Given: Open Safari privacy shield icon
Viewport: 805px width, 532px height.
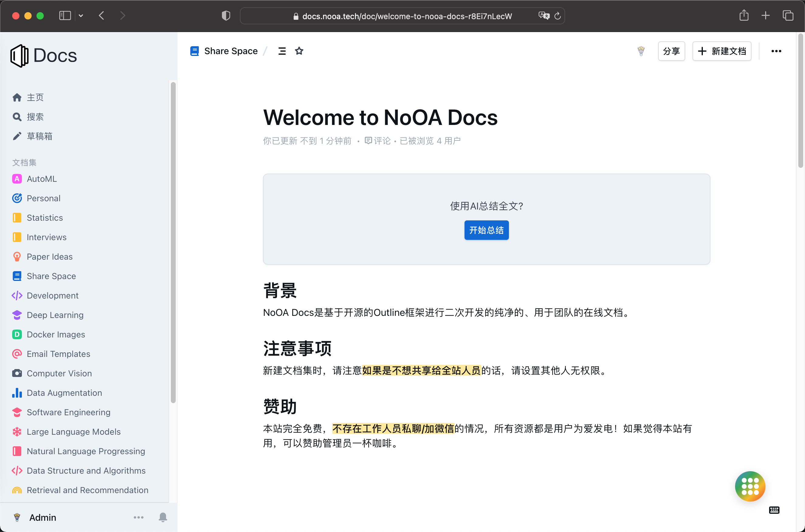Looking at the screenshot, I should (x=226, y=16).
